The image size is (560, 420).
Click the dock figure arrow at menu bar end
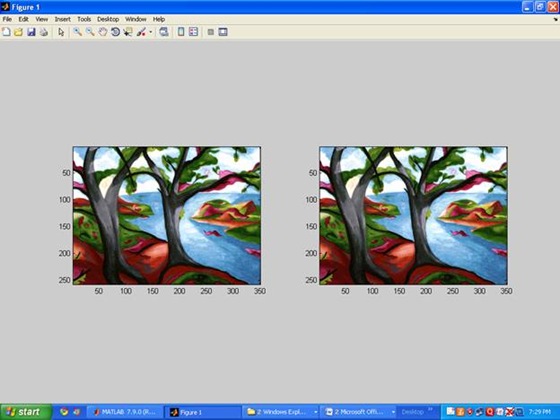pos(556,20)
